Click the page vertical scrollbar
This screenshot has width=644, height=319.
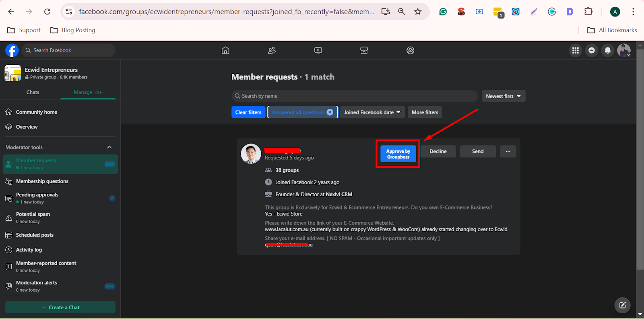point(640,159)
